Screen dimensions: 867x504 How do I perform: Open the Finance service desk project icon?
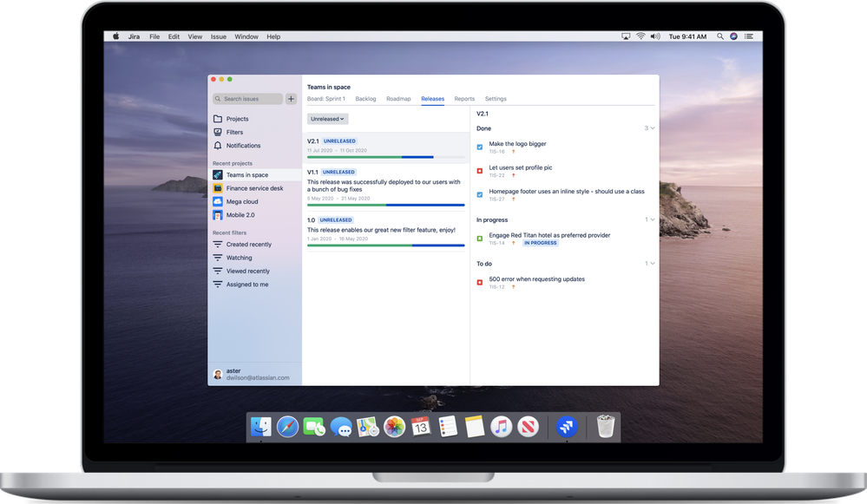(x=218, y=188)
